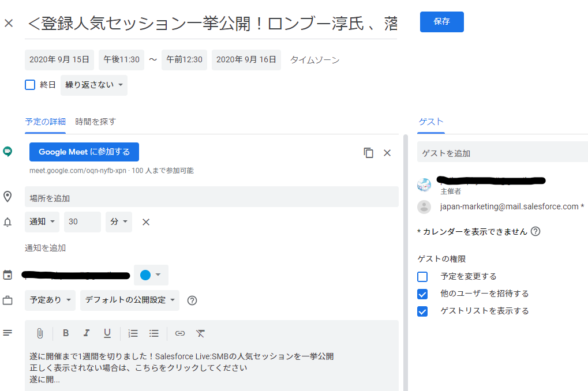Check the 予定を変更する permission
Viewport: 588px width, 391px height.
tap(422, 277)
